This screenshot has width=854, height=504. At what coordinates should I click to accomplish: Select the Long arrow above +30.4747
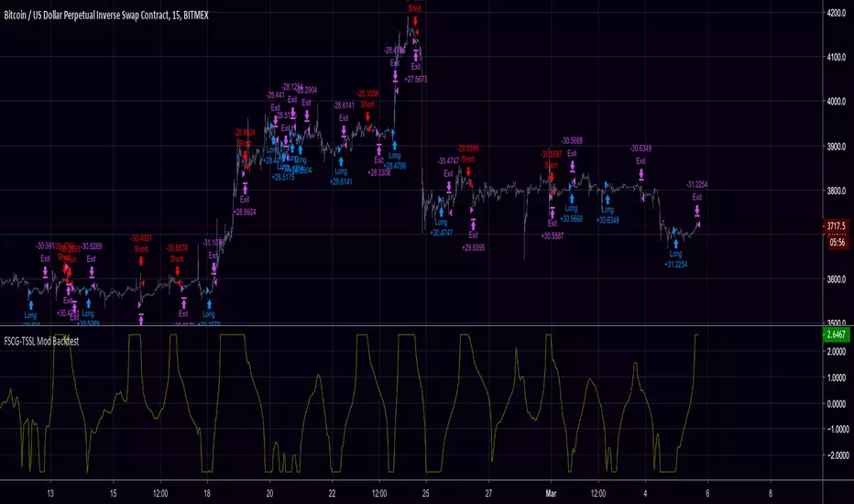point(440,210)
